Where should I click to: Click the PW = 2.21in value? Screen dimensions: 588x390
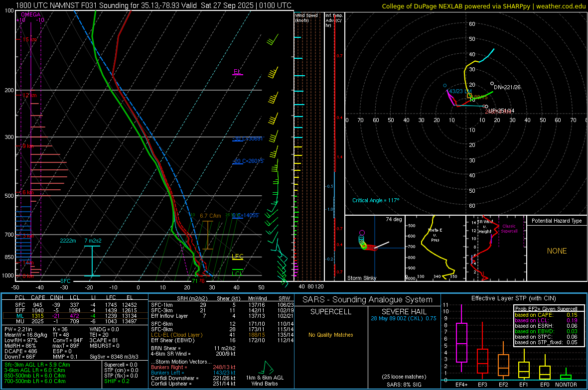click(x=19, y=329)
